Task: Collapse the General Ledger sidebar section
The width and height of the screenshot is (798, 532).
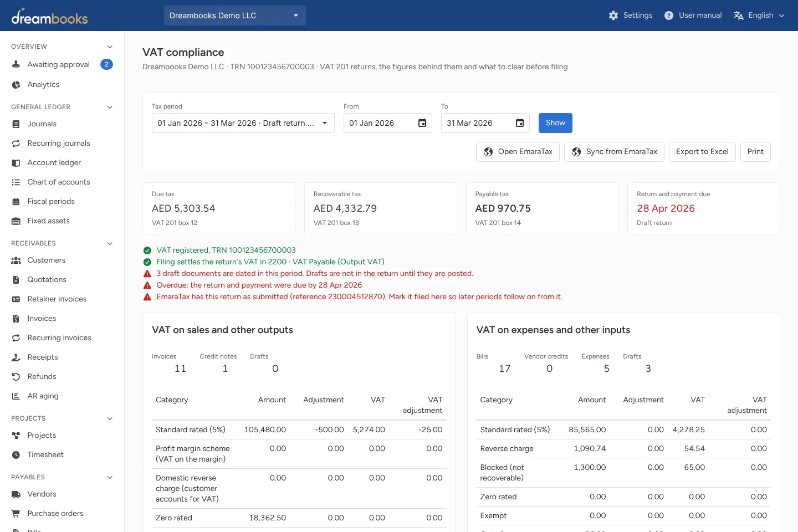Action: tap(110, 107)
